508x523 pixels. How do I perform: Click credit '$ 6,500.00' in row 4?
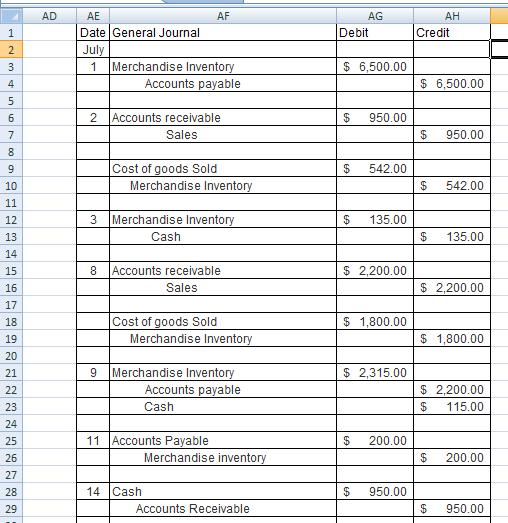[452, 84]
